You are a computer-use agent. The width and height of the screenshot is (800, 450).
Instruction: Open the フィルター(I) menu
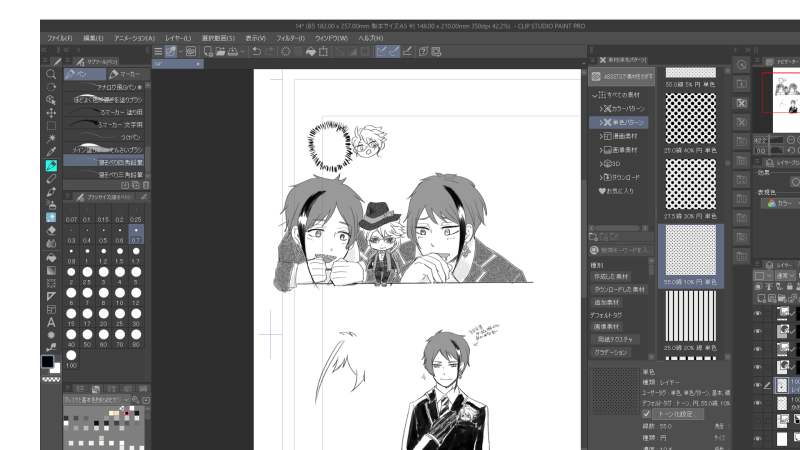(x=290, y=38)
